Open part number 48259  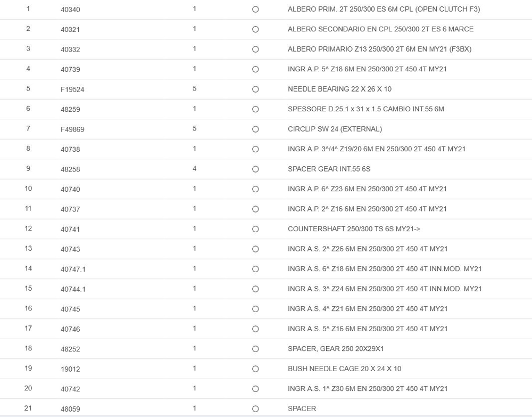click(x=70, y=109)
